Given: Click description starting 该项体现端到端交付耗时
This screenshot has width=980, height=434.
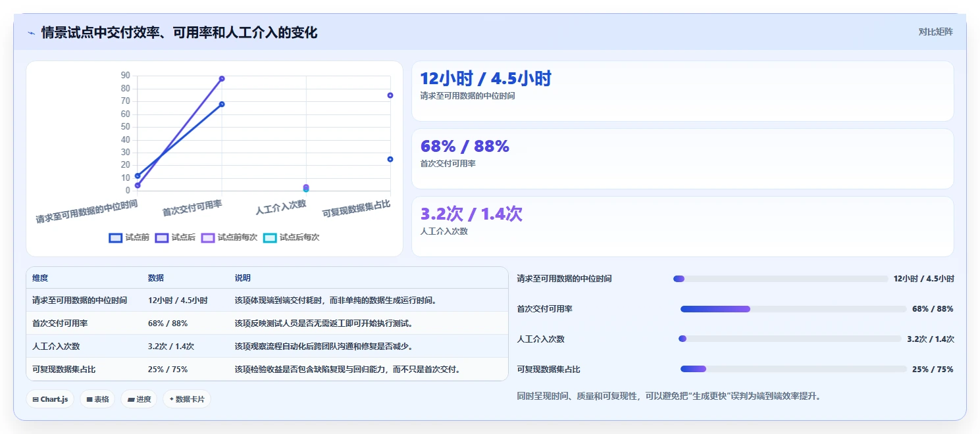Looking at the screenshot, I should coord(336,300).
